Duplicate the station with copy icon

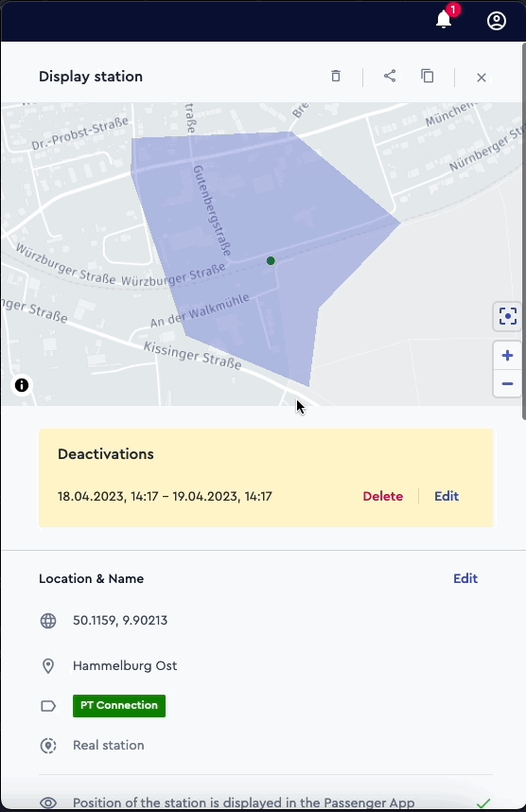(x=427, y=76)
